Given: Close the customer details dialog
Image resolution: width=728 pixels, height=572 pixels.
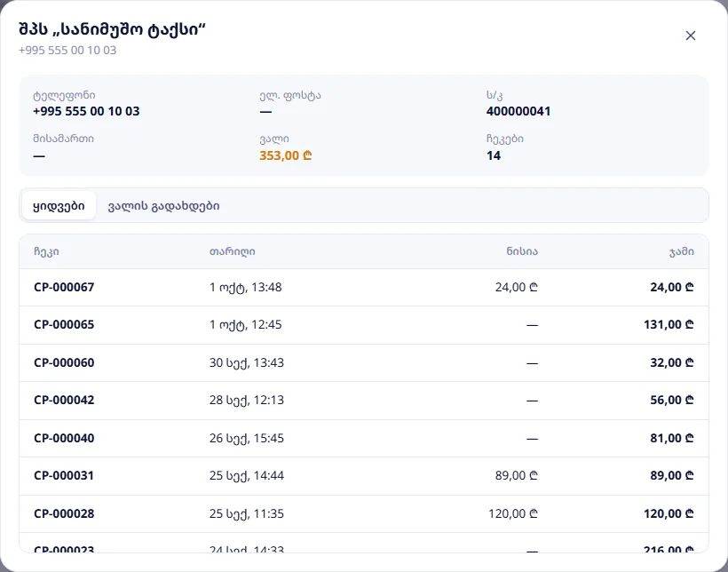Looking at the screenshot, I should [691, 36].
